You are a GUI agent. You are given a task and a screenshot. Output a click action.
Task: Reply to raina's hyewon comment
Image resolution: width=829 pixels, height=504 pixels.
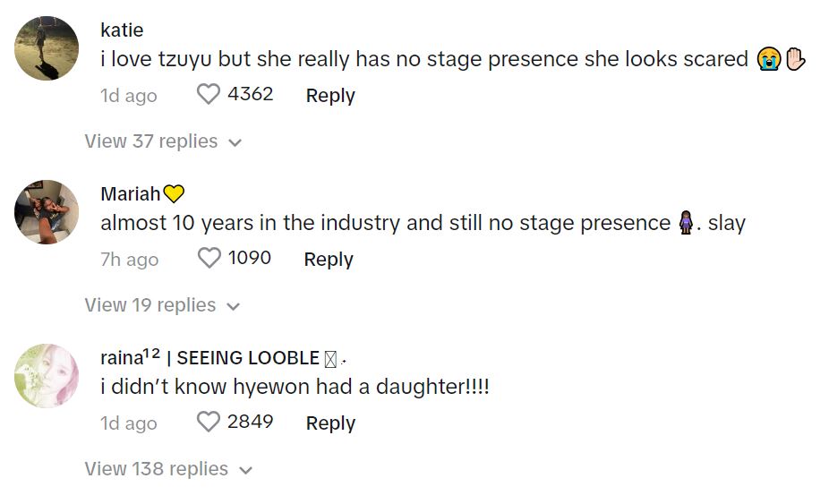pyautogui.click(x=330, y=423)
